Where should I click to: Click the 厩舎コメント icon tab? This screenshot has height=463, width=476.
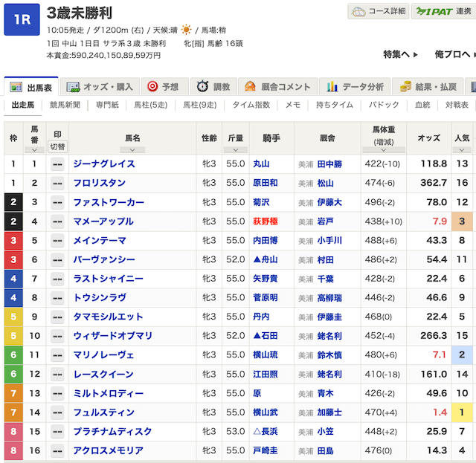pos(277,87)
